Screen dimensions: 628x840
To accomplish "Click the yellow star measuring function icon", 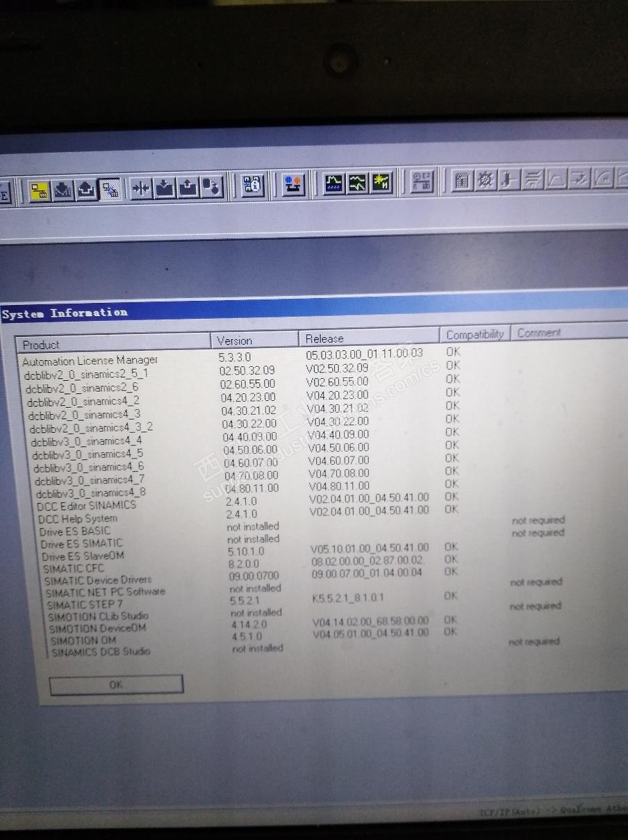I will tap(381, 183).
